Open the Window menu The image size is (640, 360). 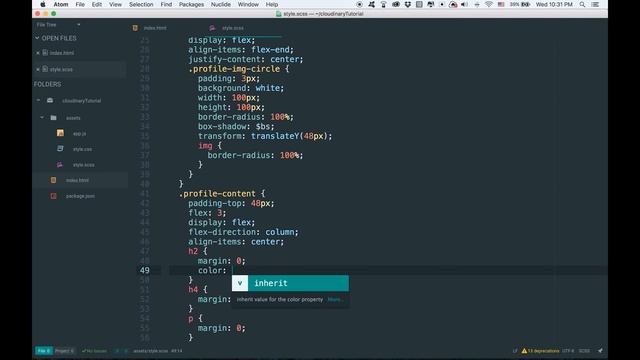[x=248, y=4]
